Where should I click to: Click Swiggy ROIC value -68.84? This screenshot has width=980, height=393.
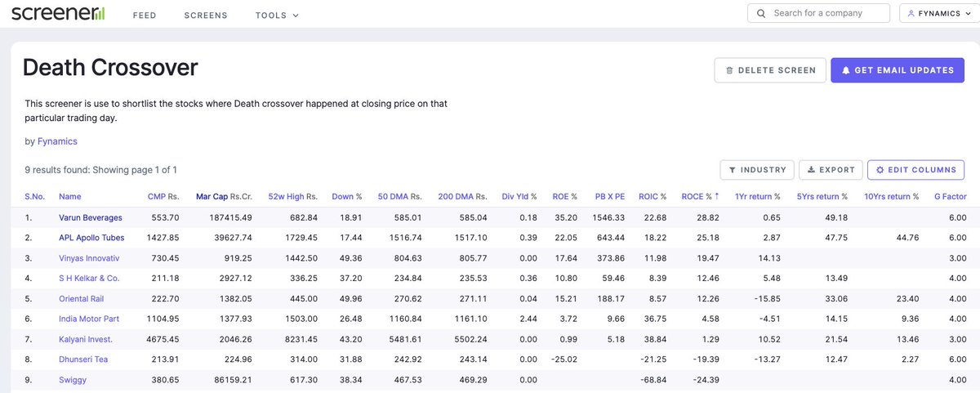[653, 380]
